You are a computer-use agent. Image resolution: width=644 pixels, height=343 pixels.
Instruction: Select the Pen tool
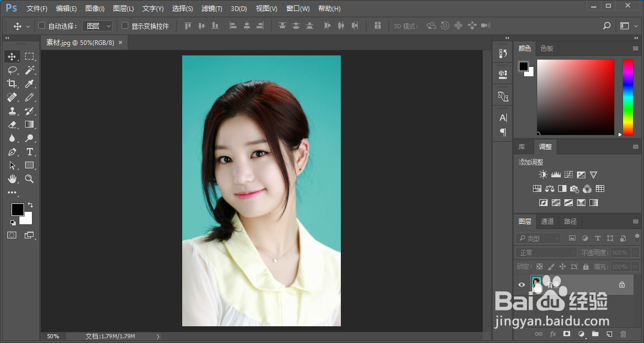(x=12, y=152)
